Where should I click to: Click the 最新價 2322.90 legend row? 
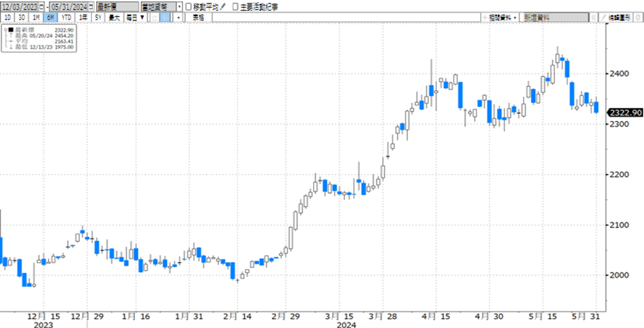tap(39, 30)
